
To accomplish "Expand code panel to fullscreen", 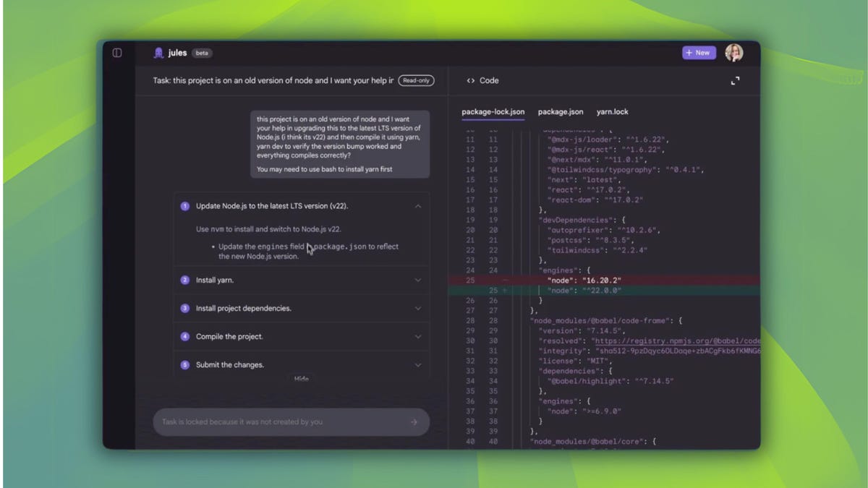I will (x=735, y=81).
